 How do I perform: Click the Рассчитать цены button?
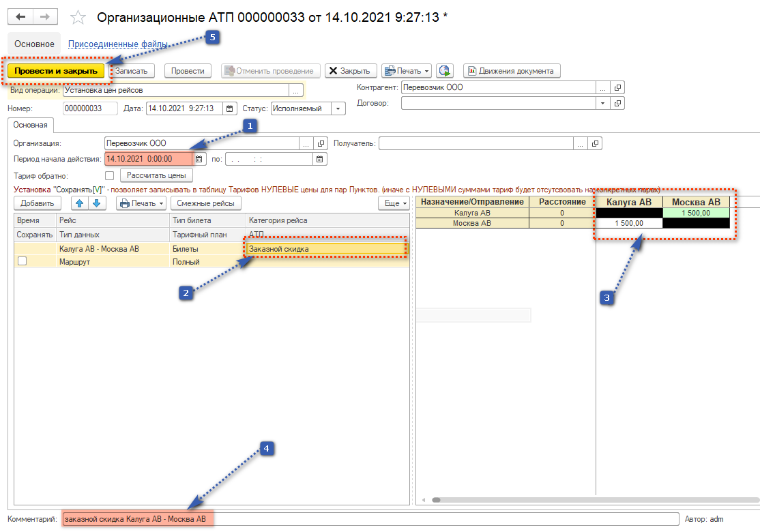click(x=156, y=175)
